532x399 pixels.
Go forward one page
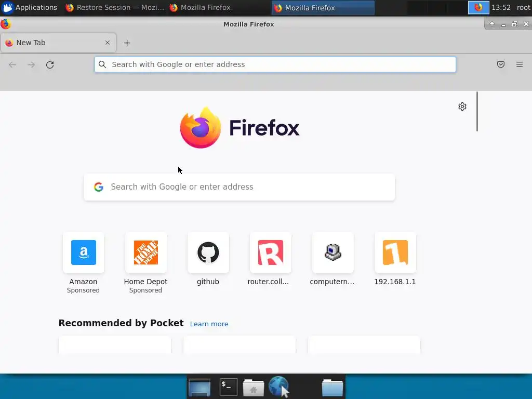tap(31, 65)
